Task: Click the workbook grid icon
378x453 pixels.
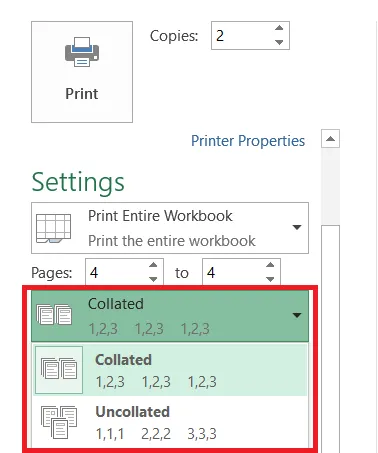Action: [x=53, y=228]
